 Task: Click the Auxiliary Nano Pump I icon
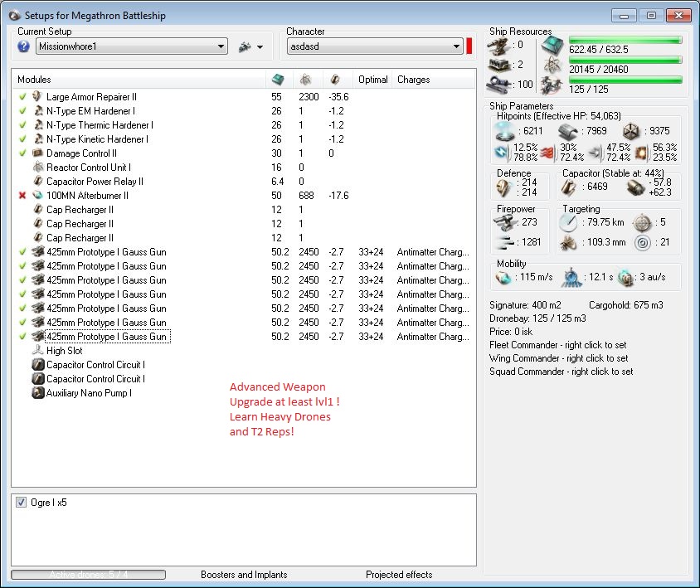38,393
